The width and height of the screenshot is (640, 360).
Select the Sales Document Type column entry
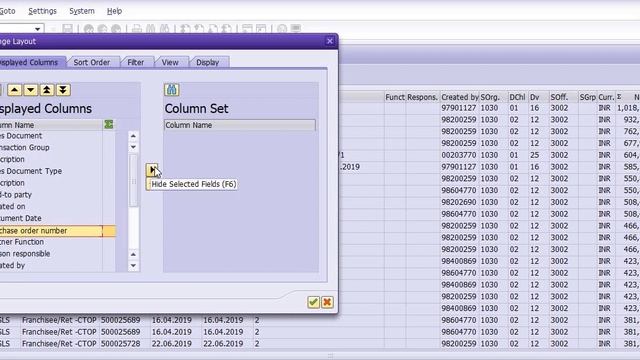click(x=51, y=171)
